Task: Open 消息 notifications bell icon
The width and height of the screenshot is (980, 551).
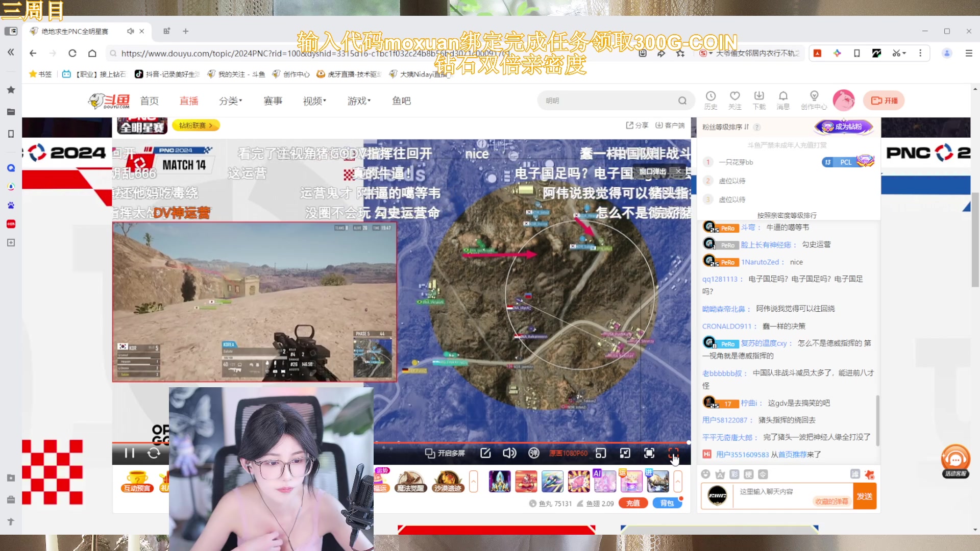Action: pos(783,100)
